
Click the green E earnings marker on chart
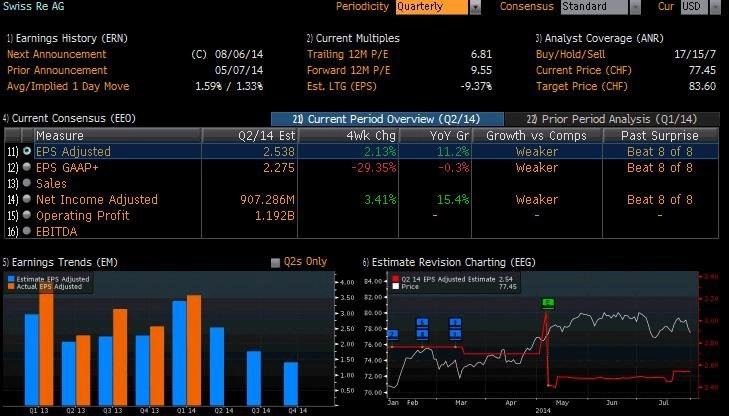(548, 303)
